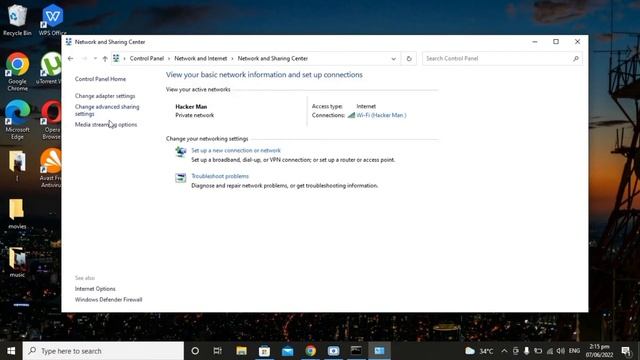The height and width of the screenshot is (360, 640).
Task: Select Network and Internet breadcrumb
Action: [200, 58]
